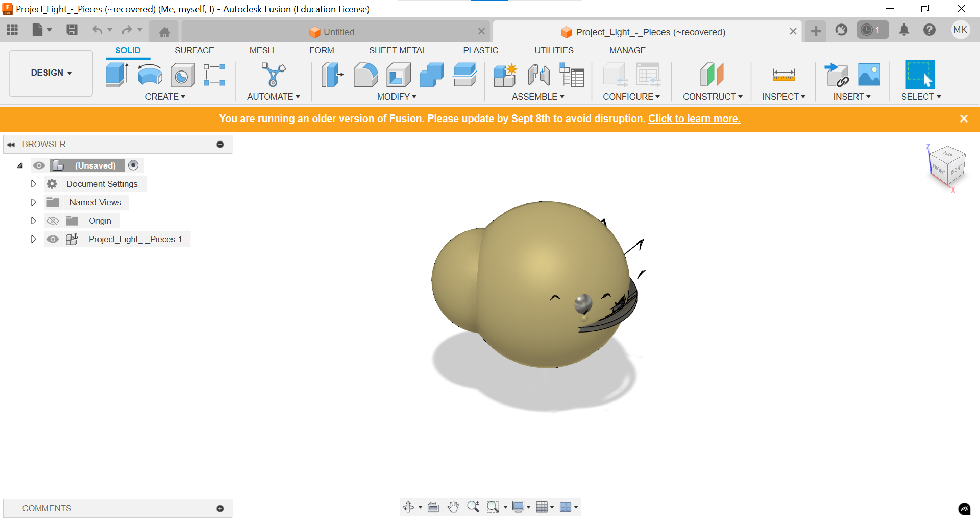Go to the Home tab icon
Image resolution: width=980 pixels, height=521 pixels.
(x=164, y=32)
